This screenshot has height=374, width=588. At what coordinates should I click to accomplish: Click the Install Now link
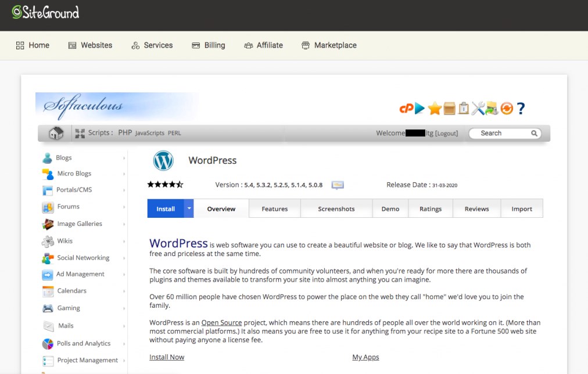click(167, 357)
